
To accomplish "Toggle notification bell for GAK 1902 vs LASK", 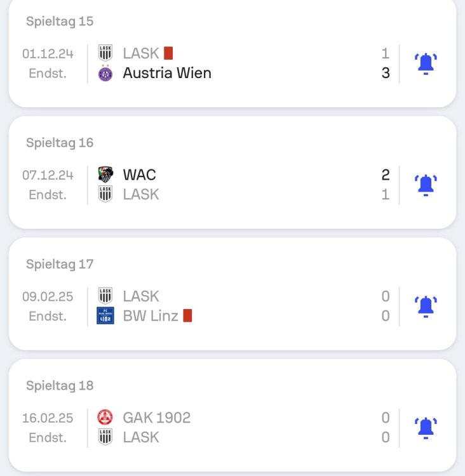I will click(425, 427).
